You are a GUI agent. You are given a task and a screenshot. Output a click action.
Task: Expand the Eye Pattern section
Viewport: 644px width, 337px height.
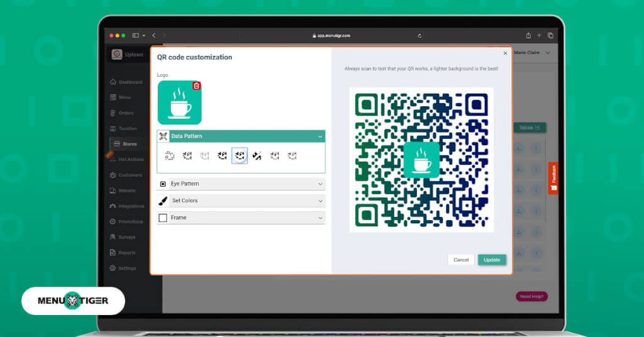pos(241,184)
